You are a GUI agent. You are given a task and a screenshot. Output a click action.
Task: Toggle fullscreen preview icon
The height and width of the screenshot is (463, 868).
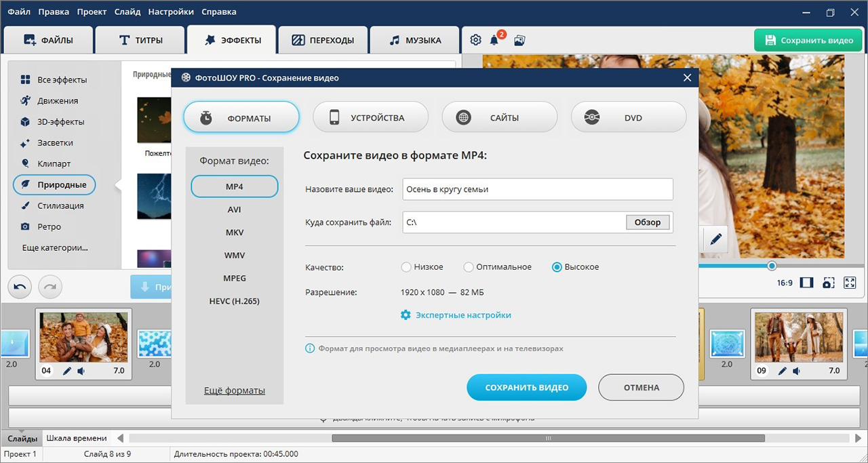pyautogui.click(x=850, y=283)
